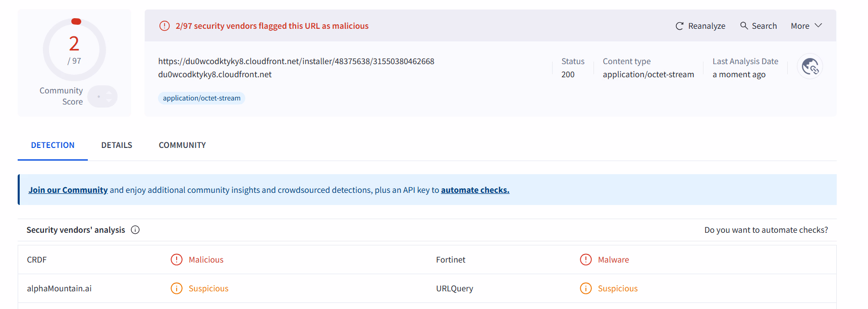868x309 pixels.
Task: Click the Reanalyze circular arrow icon
Action: pos(680,26)
